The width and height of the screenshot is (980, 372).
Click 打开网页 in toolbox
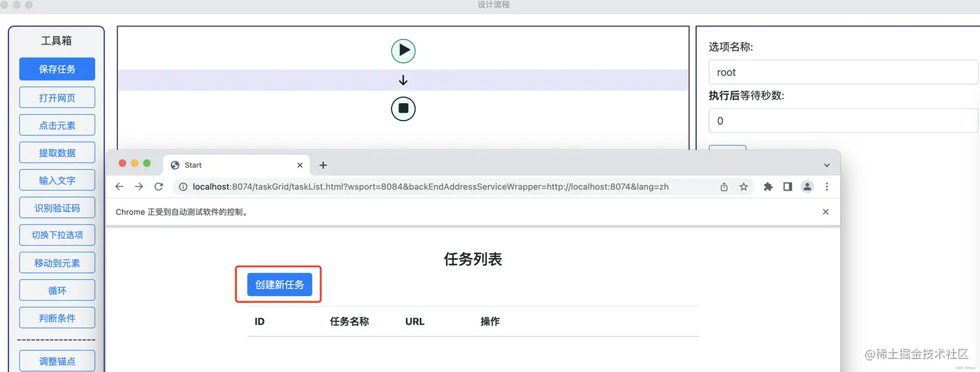pos(57,97)
